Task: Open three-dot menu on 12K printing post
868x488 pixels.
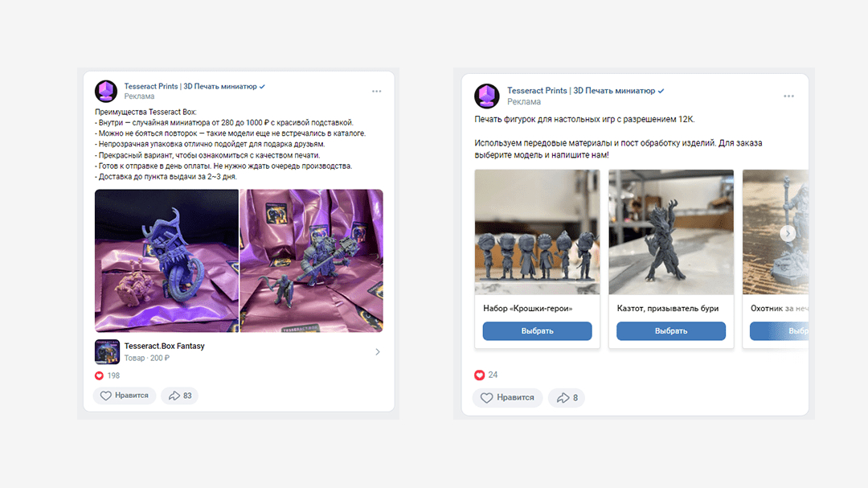Action: click(x=789, y=96)
